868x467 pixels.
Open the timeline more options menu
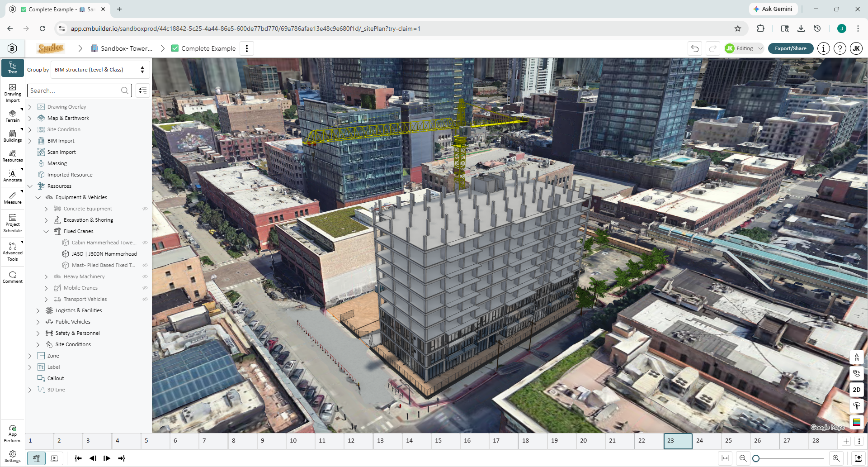tap(859, 441)
